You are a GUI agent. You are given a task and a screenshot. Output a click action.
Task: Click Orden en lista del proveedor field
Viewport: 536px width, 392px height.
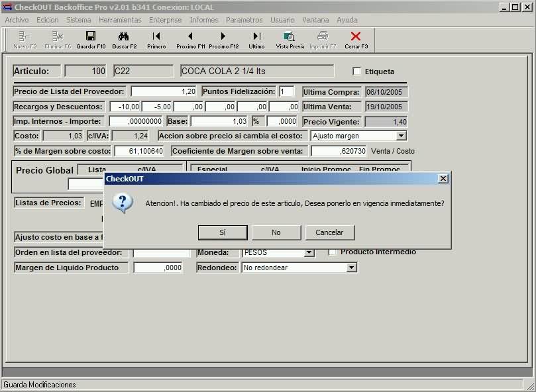(162, 252)
